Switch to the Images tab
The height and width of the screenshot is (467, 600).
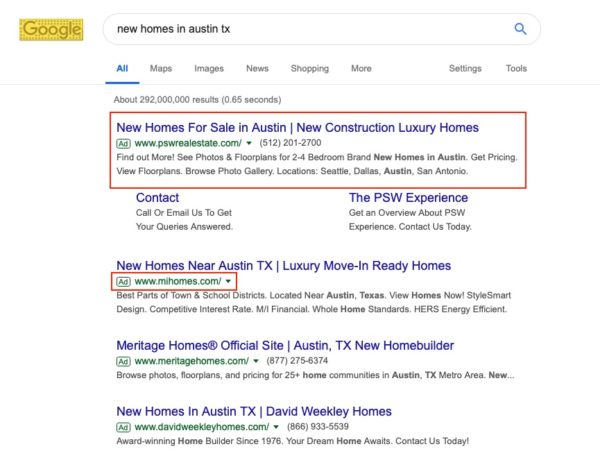click(209, 69)
